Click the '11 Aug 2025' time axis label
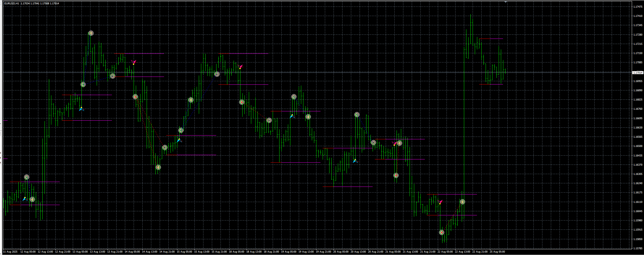Screen dimensions: 644x255 [x=10, y=252]
